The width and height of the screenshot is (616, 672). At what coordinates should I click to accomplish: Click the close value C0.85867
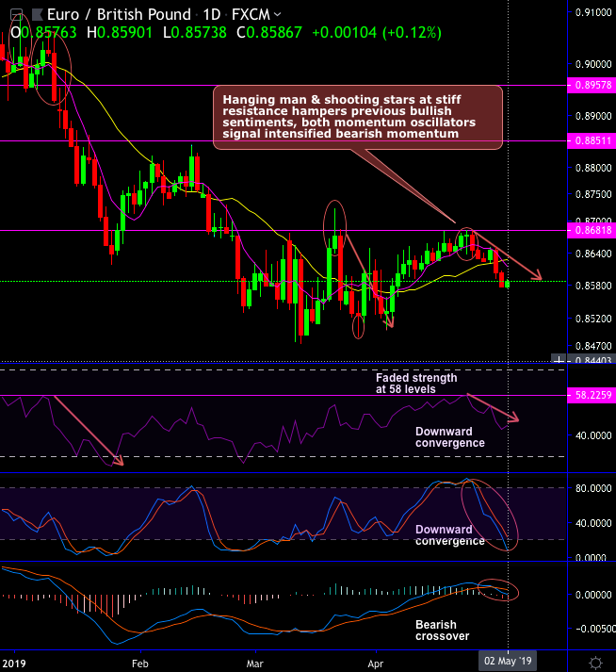(269, 33)
